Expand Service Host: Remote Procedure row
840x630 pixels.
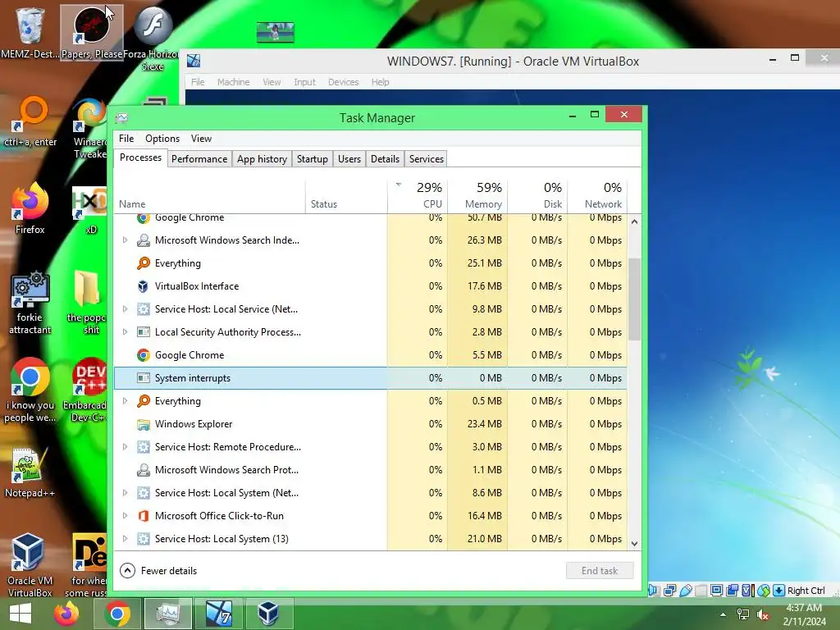[x=125, y=447]
